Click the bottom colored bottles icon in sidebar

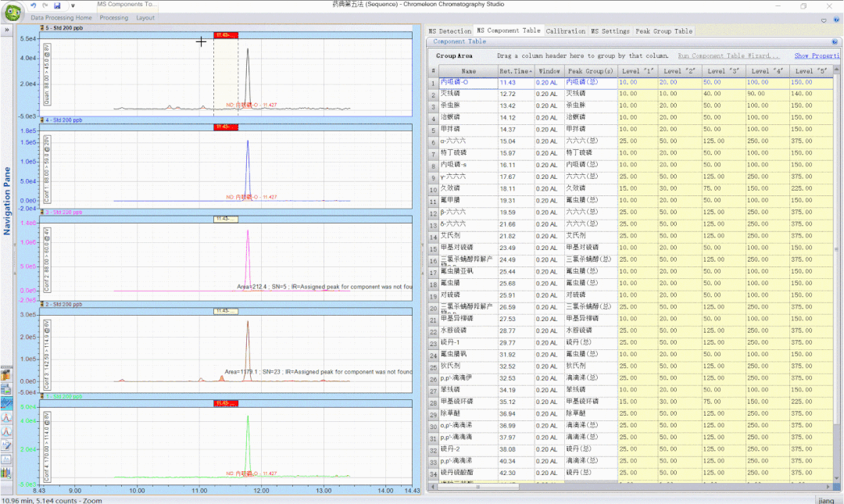point(6,473)
